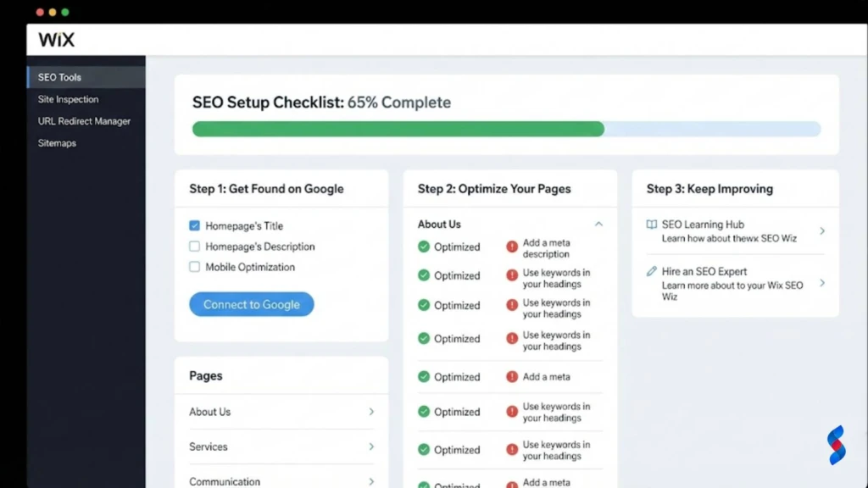The image size is (868, 488).
Task: Enable the Mobile Optimization checkbox
Action: pyautogui.click(x=194, y=265)
